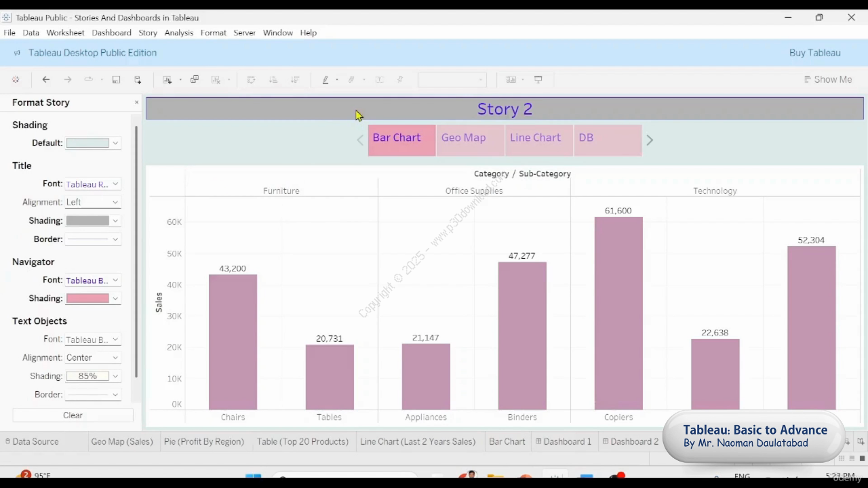This screenshot has height=488, width=868.
Task: Click the next story point arrow
Action: (x=650, y=140)
